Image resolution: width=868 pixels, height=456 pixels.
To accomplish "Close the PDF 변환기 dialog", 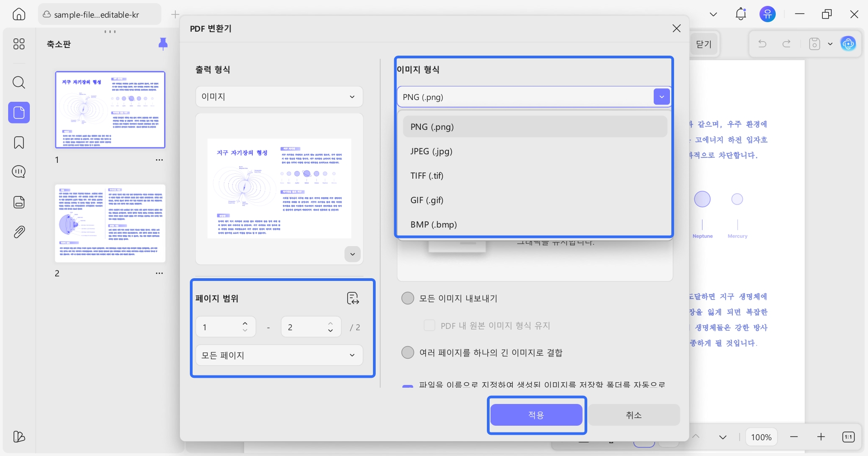I will [x=677, y=28].
